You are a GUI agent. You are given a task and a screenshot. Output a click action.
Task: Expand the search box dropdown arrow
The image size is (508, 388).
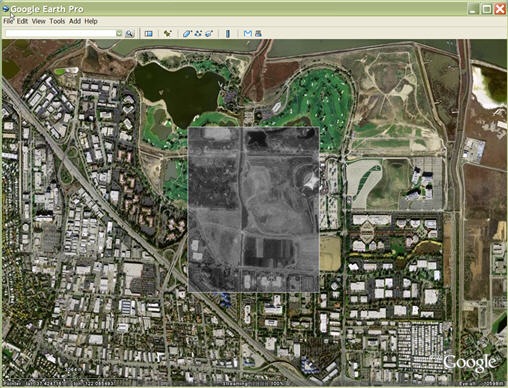pos(119,33)
